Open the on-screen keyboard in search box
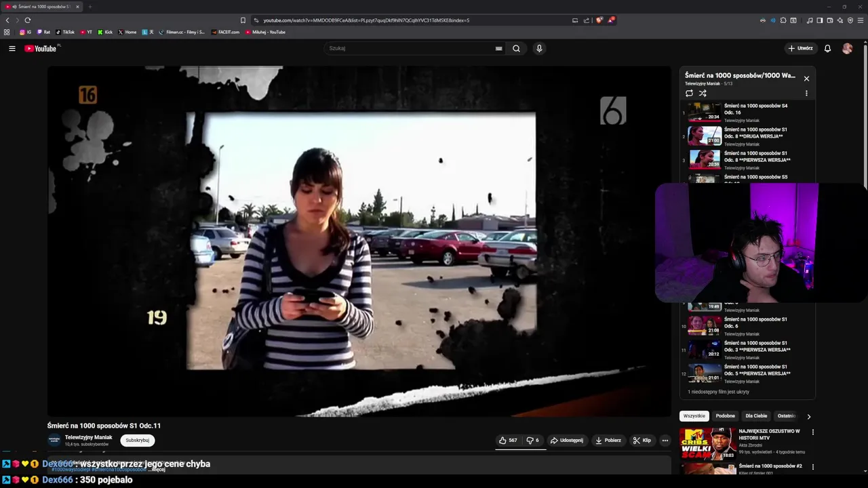 click(498, 48)
